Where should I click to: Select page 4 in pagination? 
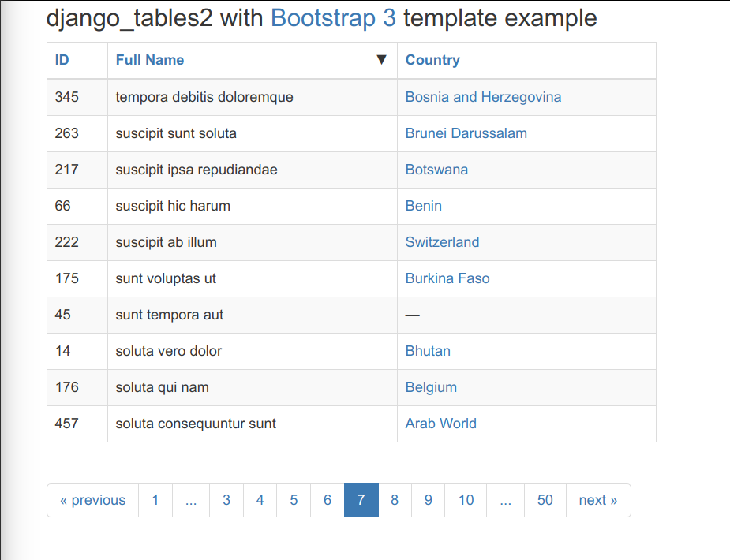[260, 500]
